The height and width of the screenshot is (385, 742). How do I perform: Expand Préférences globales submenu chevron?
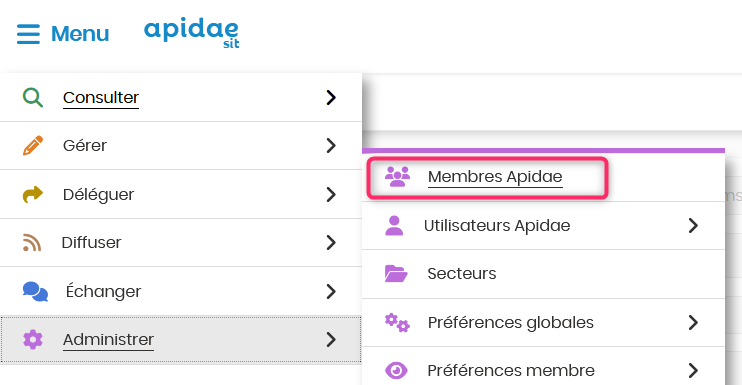click(693, 323)
